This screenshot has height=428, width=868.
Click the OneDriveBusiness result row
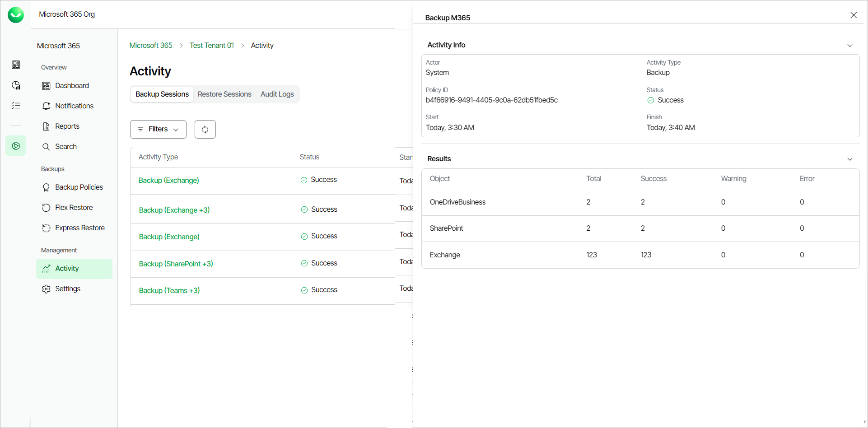[640, 202]
